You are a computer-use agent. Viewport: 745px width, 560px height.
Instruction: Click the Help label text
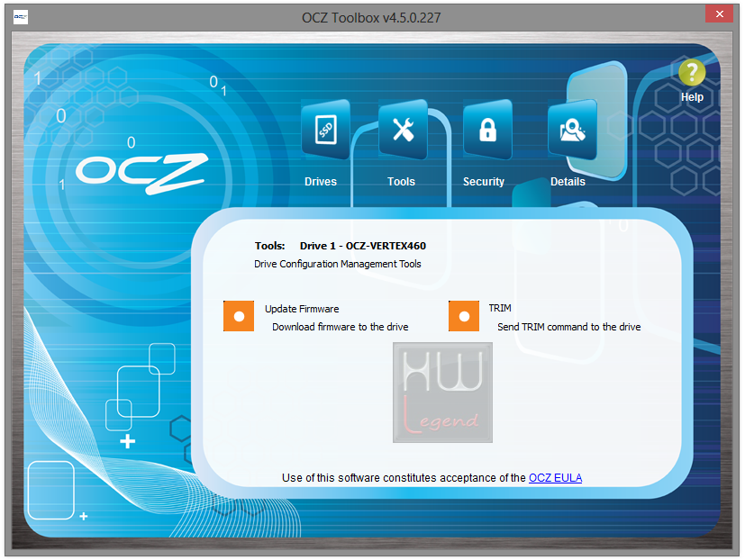click(x=692, y=97)
